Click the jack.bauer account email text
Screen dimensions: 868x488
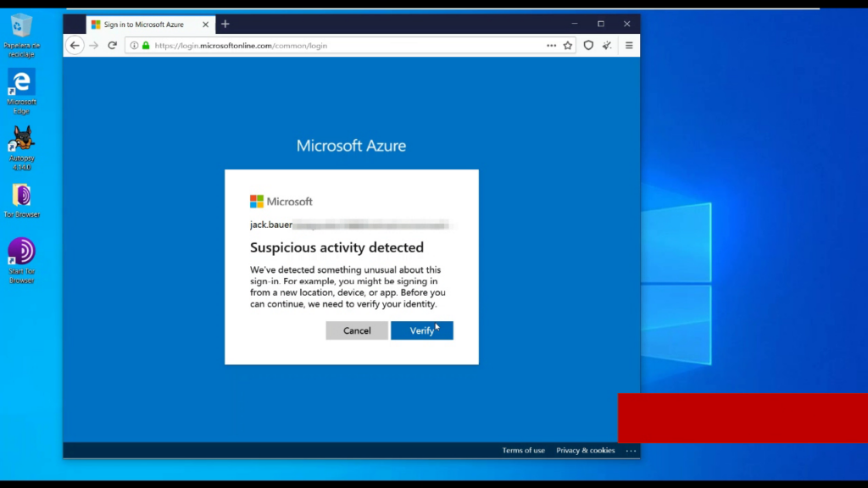pyautogui.click(x=271, y=225)
